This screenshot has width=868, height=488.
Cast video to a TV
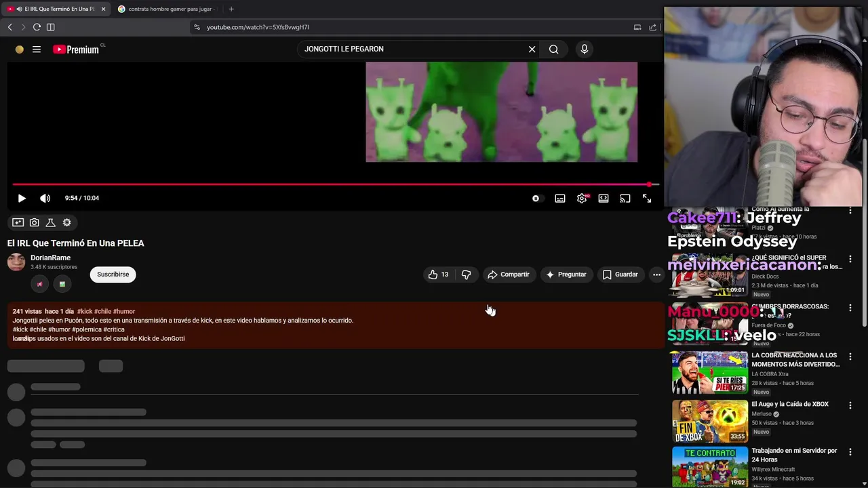625,198
